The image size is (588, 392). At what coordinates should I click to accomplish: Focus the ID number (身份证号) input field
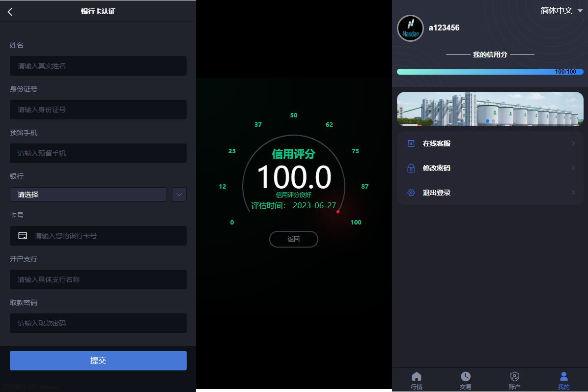(98, 110)
